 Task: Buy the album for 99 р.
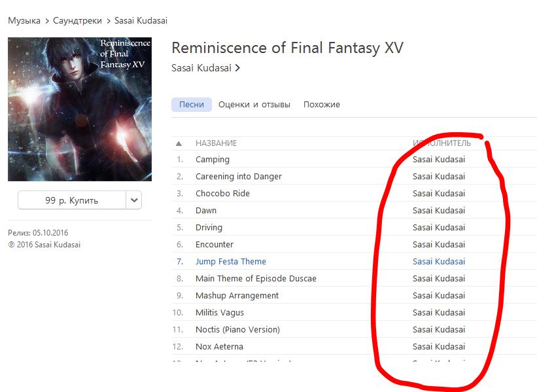point(71,200)
